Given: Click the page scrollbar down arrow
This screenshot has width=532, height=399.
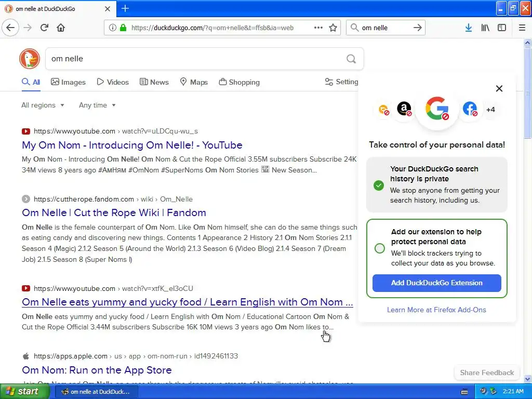Looking at the screenshot, I should 528,379.
